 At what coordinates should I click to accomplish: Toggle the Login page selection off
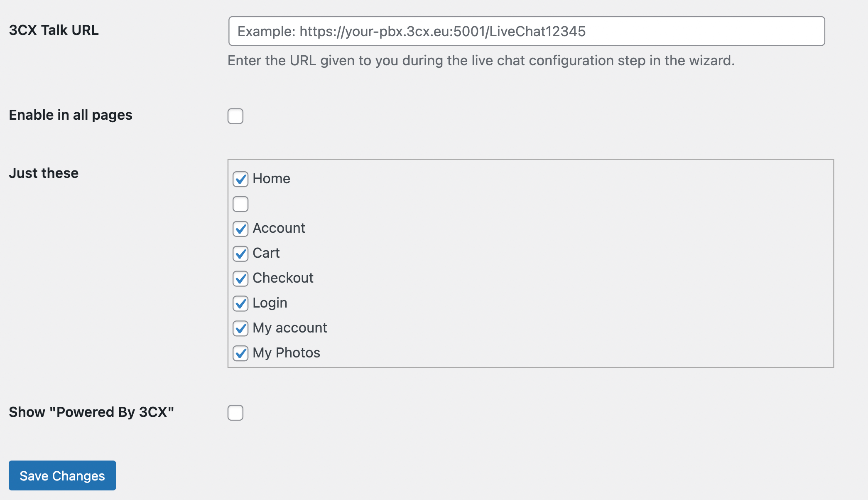[x=240, y=303]
